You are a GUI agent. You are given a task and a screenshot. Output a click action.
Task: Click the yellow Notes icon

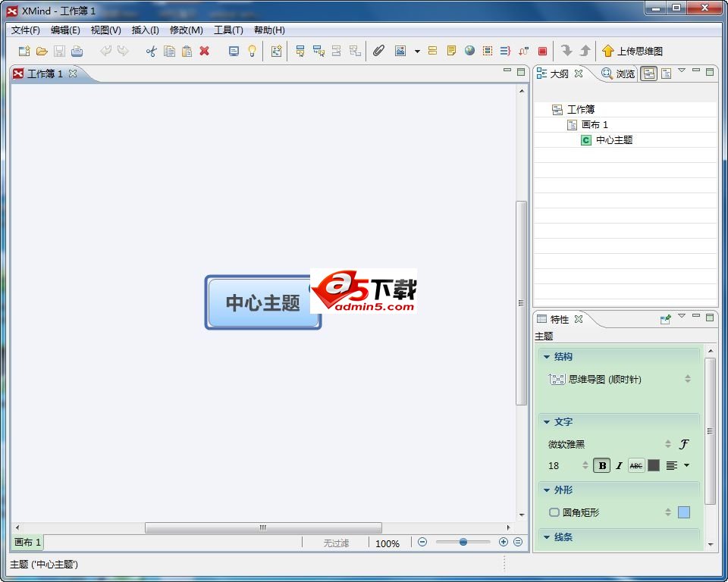pyautogui.click(x=451, y=51)
